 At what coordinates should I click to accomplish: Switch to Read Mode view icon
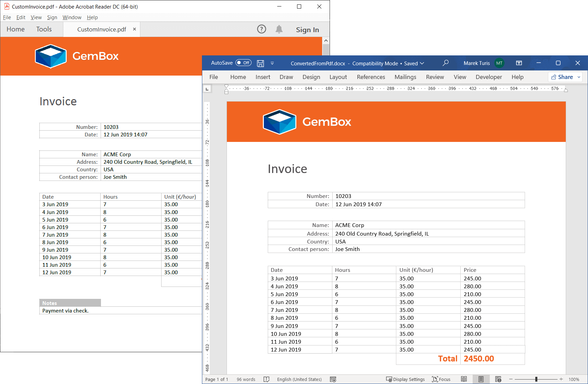click(x=464, y=379)
